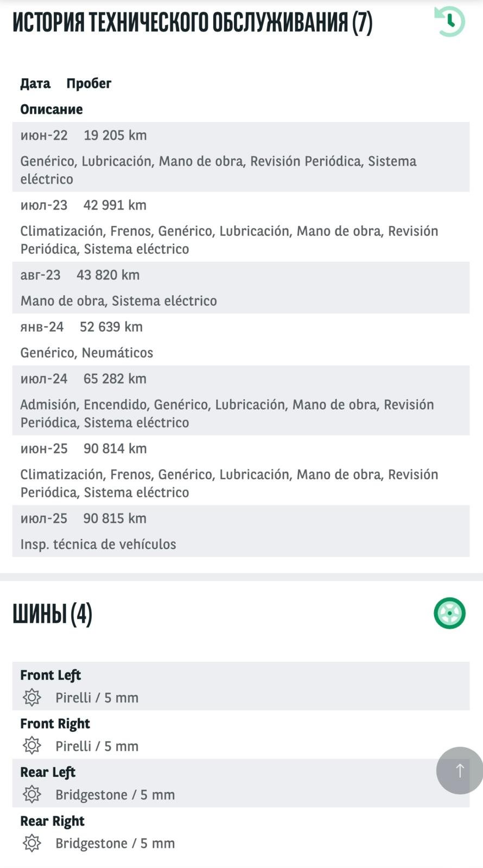This screenshot has width=483, height=868.
Task: Select the янв-24 52 639 km record
Action: coord(240,340)
